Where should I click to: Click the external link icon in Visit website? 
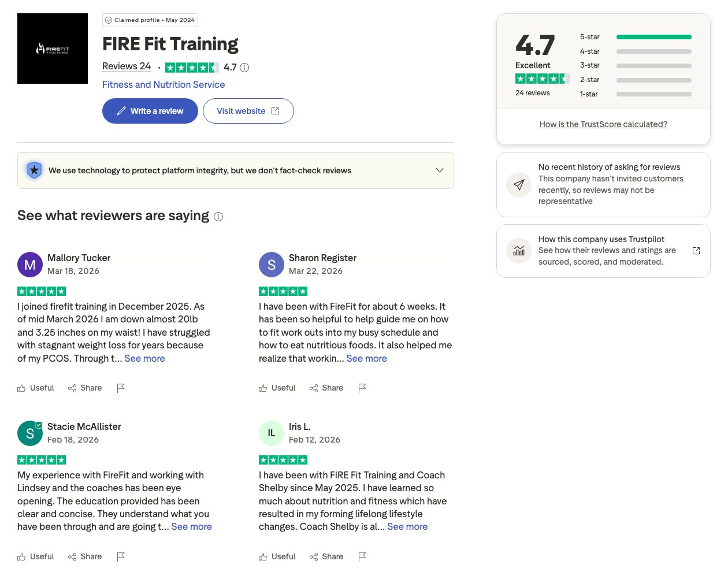coord(275,111)
